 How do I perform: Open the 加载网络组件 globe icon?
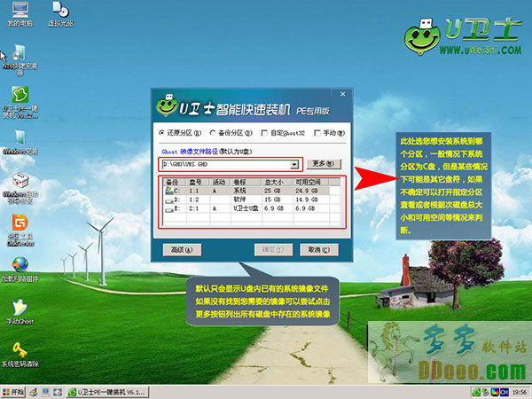[x=20, y=270]
